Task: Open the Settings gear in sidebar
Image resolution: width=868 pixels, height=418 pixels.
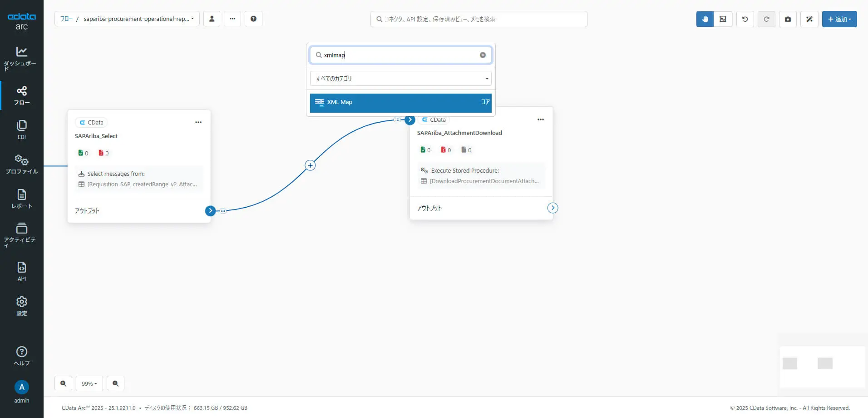Action: point(22,306)
